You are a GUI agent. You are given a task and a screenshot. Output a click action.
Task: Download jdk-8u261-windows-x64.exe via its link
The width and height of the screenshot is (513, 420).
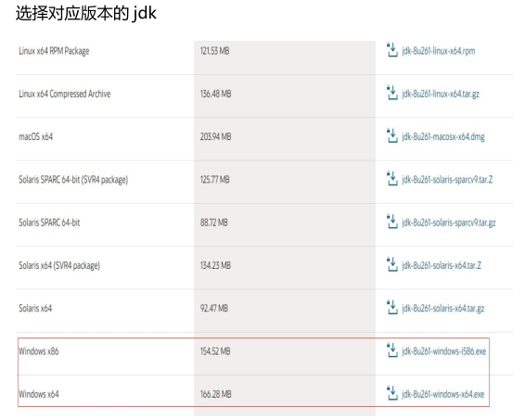tap(443, 394)
